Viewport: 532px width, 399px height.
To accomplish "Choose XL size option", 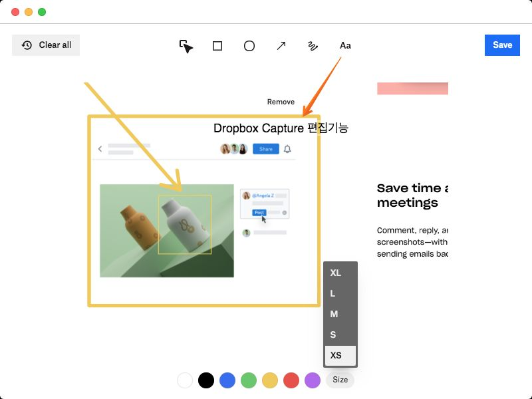I will click(x=340, y=273).
